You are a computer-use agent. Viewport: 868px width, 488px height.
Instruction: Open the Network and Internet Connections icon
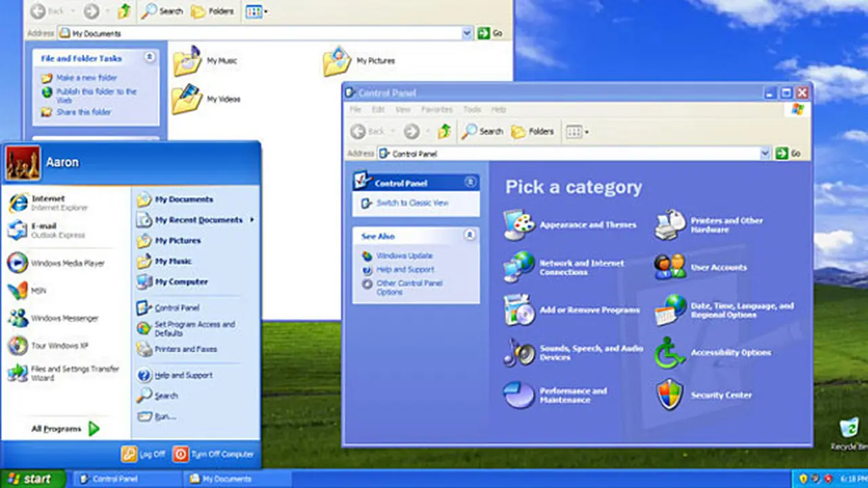[x=519, y=267]
